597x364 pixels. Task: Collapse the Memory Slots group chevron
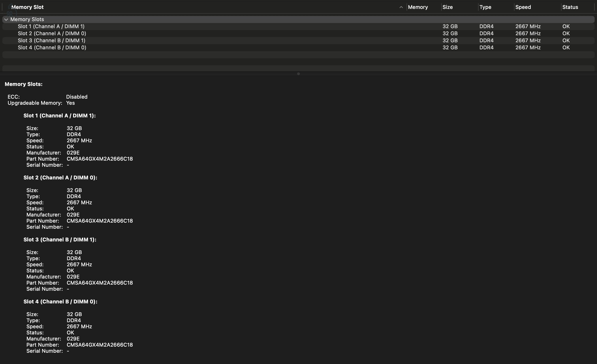pyautogui.click(x=6, y=19)
